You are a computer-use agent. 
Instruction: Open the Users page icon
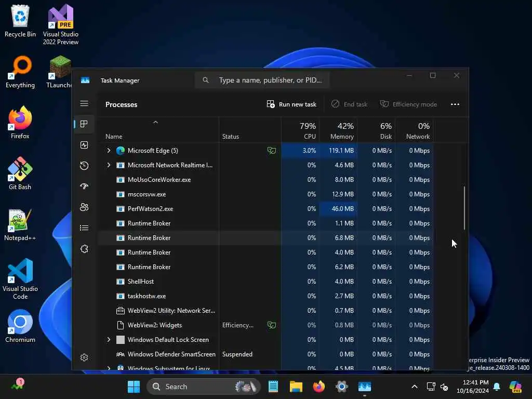[84, 207]
